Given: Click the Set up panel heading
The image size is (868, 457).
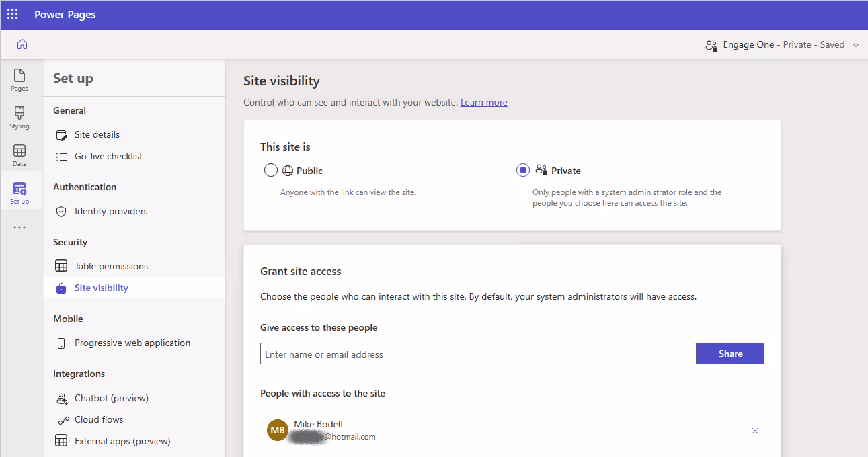Looking at the screenshot, I should click(73, 78).
